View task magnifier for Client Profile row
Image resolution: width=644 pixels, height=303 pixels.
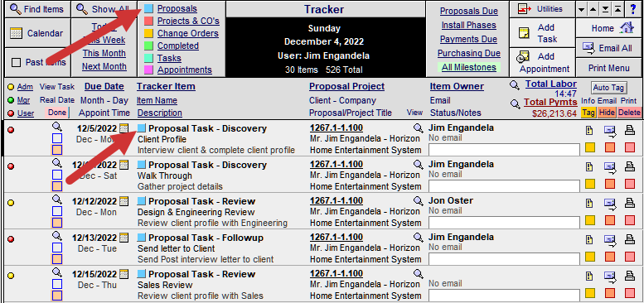pyautogui.click(x=57, y=127)
